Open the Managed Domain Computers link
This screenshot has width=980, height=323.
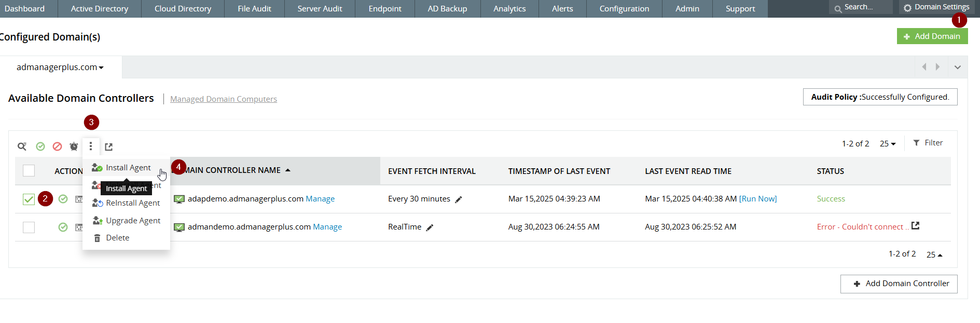(223, 99)
